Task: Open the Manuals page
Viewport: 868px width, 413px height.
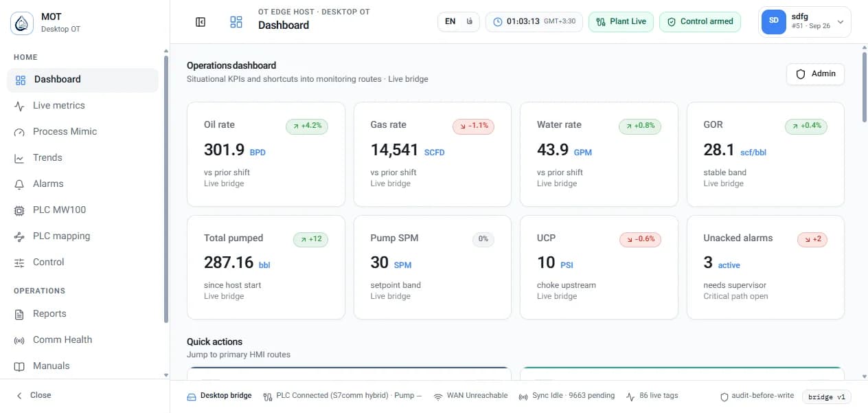Action: [x=82, y=366]
